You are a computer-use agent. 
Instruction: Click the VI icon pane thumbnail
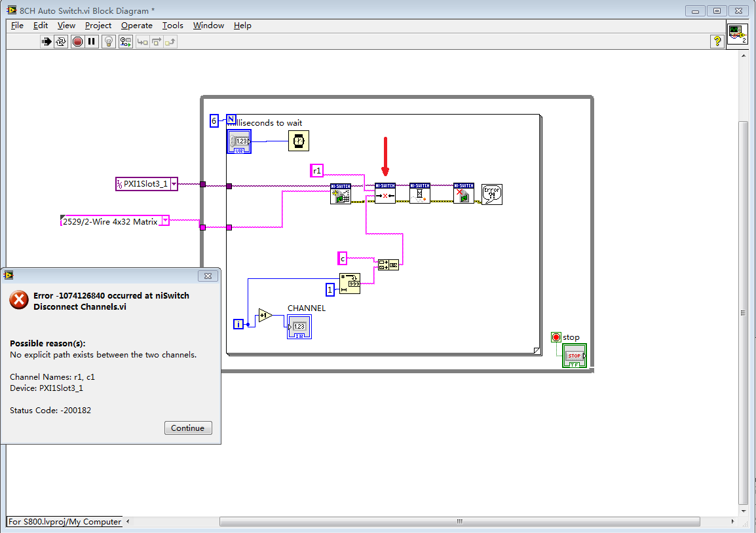coord(737,34)
